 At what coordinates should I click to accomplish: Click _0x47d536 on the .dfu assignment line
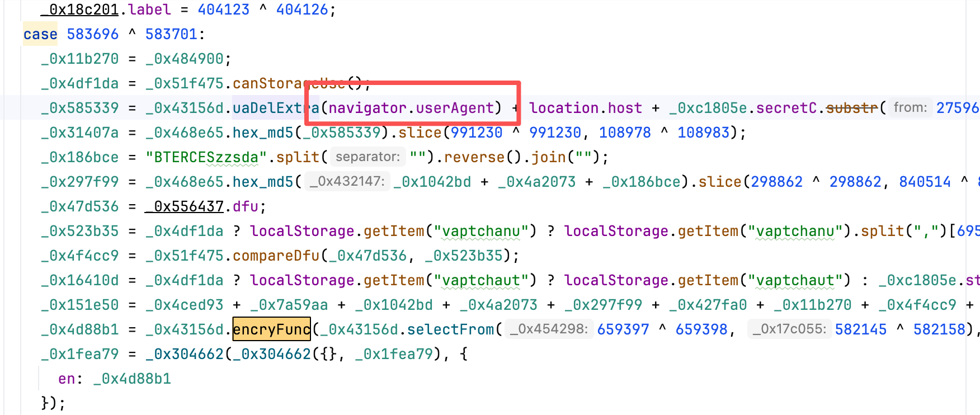(x=79, y=206)
